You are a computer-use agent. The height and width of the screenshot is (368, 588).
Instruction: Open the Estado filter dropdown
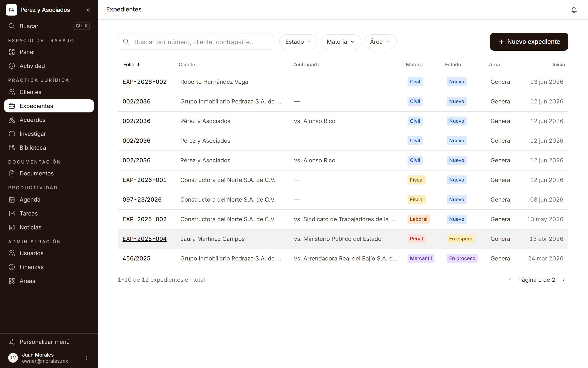pyautogui.click(x=298, y=42)
